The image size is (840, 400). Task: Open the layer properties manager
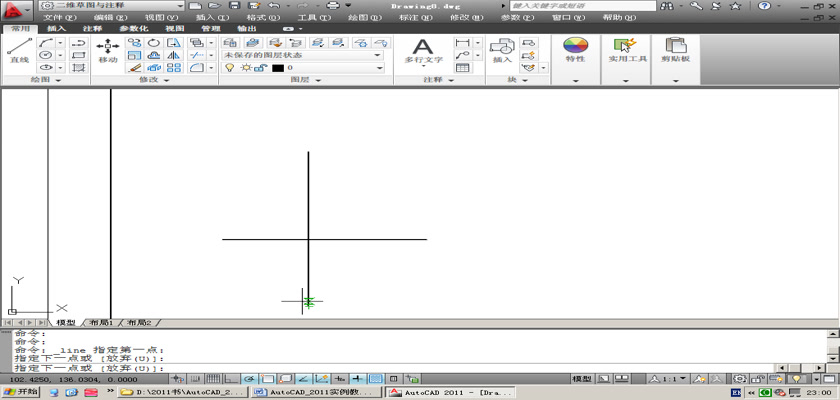click(231, 43)
